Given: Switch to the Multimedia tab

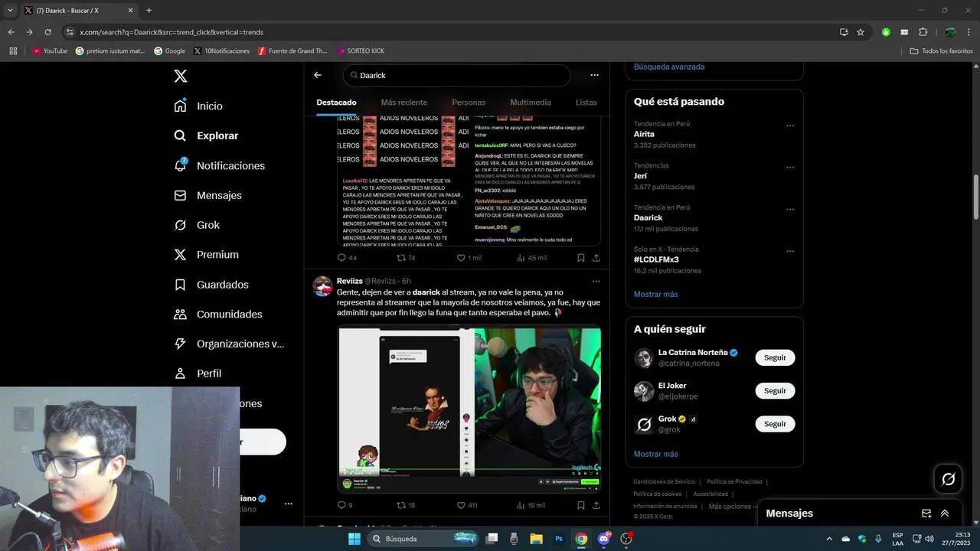Looking at the screenshot, I should tap(531, 103).
